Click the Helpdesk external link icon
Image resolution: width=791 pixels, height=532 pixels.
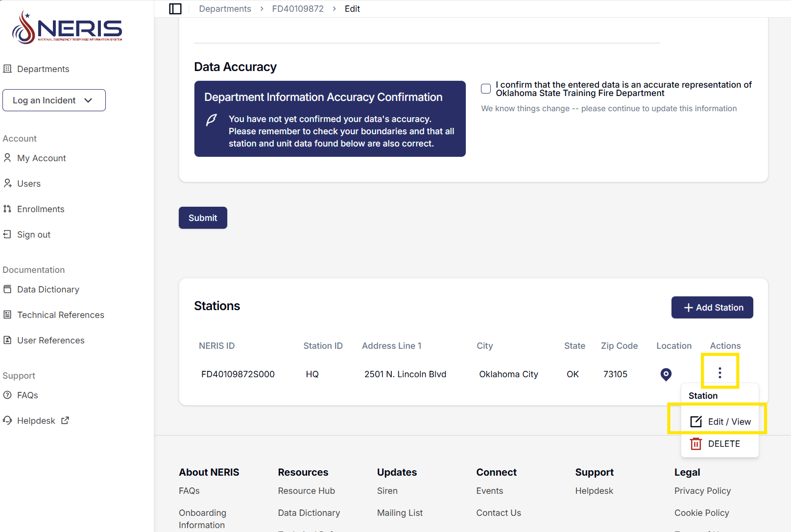coord(65,420)
